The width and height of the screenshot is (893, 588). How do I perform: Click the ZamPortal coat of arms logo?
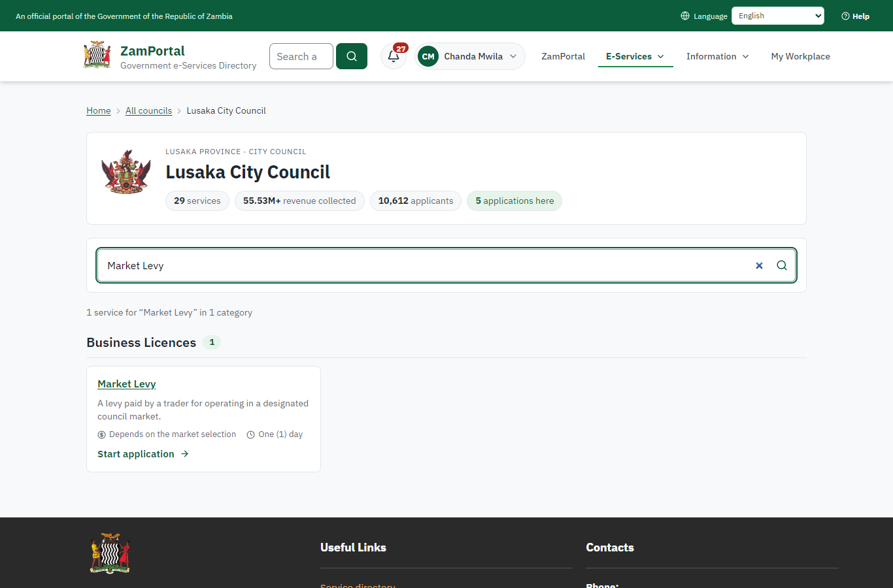click(x=97, y=56)
